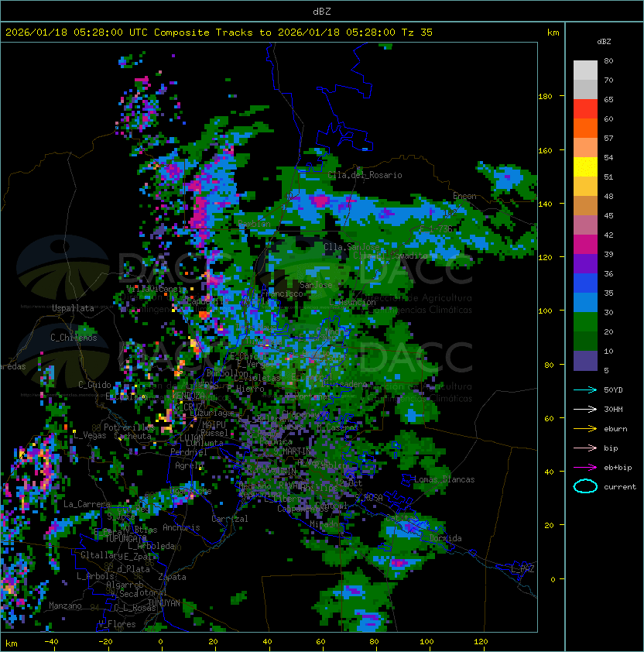This screenshot has width=644, height=652.
Task: Select the red 60-65 dBZ swatch
Action: point(585,109)
